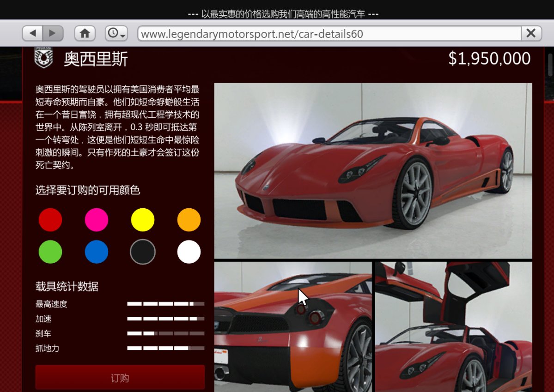Open the history clock dropdown
The image size is (554, 392).
point(116,34)
